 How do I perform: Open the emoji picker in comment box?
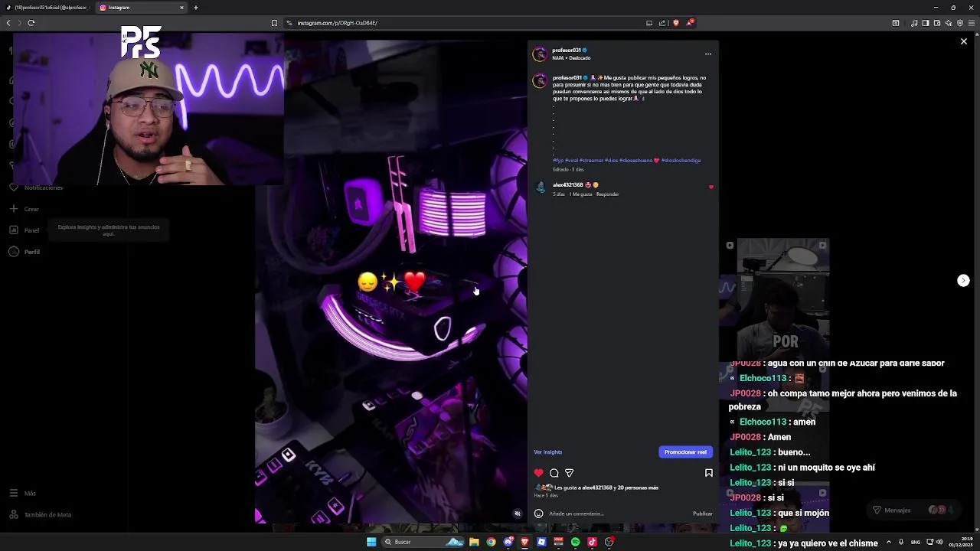[538, 514]
